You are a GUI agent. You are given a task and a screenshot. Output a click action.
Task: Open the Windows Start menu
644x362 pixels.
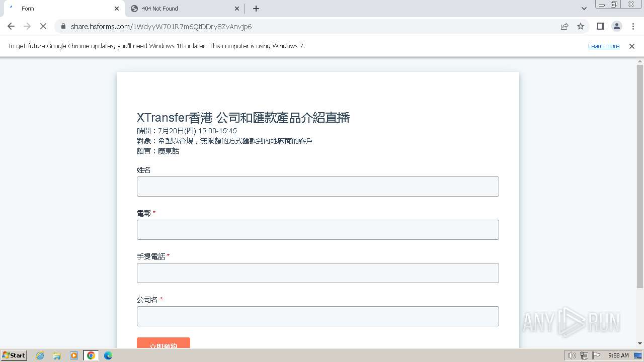14,355
